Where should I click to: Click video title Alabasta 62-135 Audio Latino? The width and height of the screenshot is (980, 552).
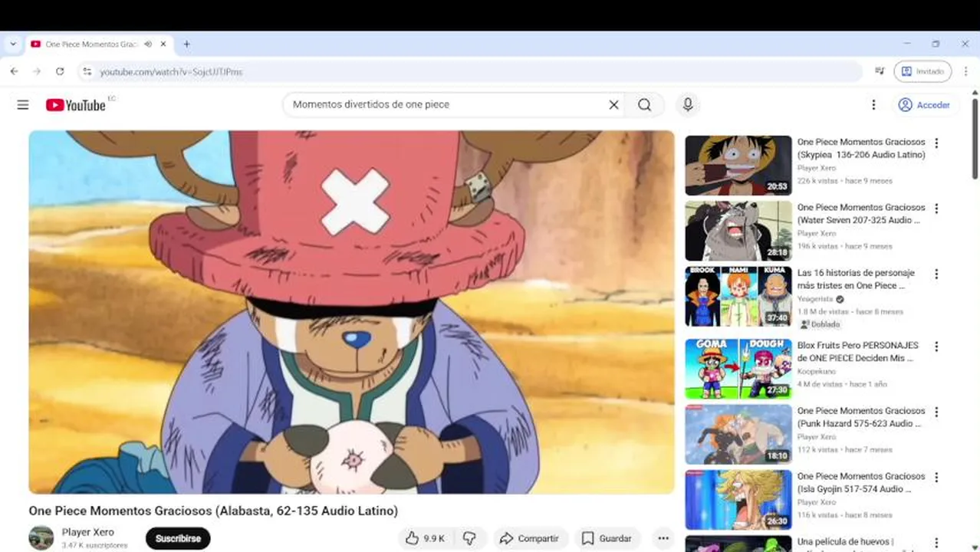coord(213,511)
